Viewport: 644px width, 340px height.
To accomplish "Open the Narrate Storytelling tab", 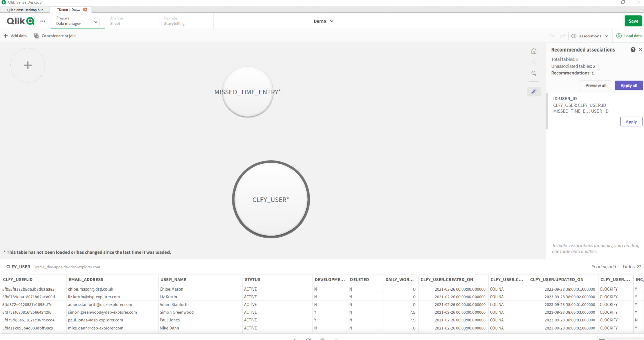I will click(x=186, y=21).
